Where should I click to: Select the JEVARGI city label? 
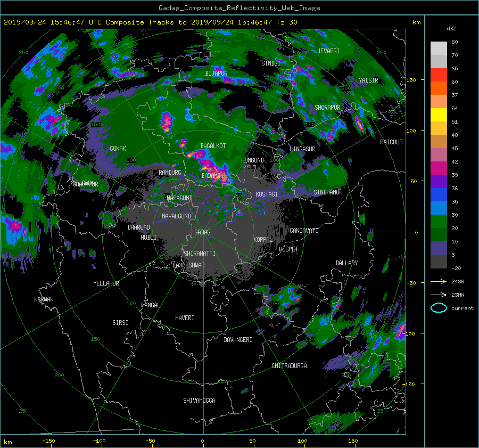(328, 51)
